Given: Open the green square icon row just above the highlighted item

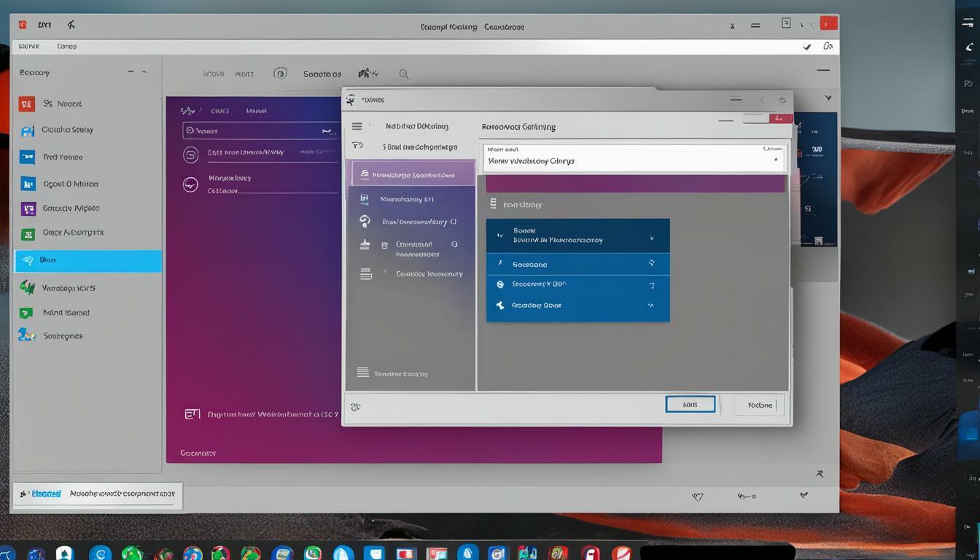Looking at the screenshot, I should click(x=28, y=234).
